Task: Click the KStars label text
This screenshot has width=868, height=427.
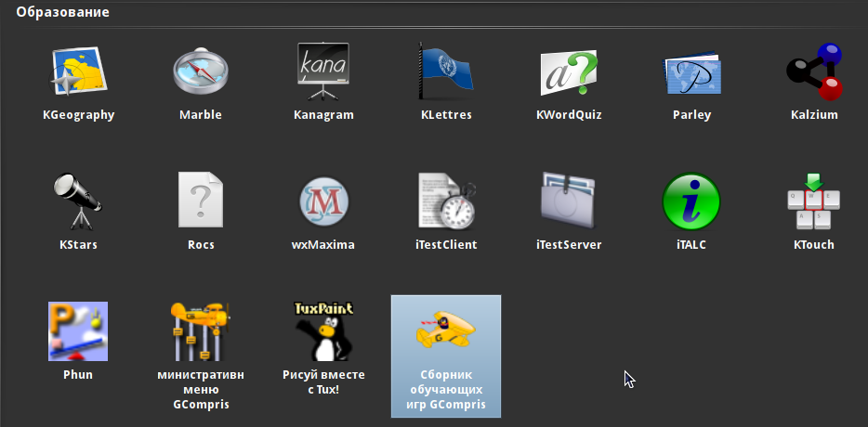Action: (78, 244)
